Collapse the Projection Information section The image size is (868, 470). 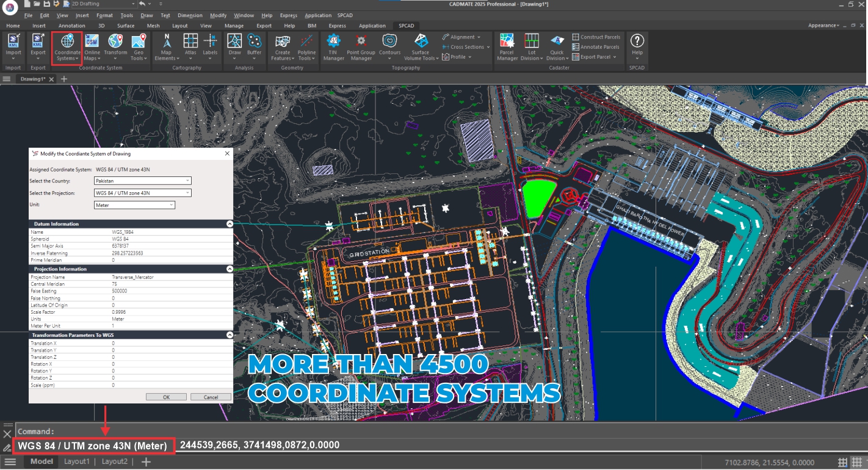coord(229,269)
